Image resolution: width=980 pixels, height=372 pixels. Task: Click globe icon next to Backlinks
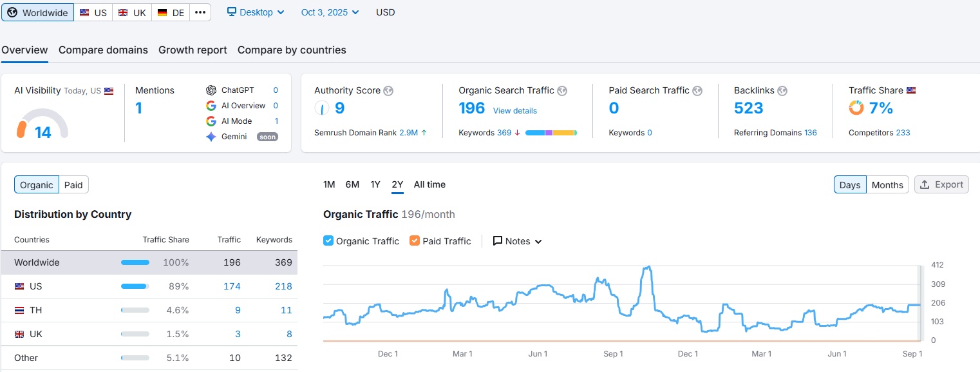coord(782,91)
